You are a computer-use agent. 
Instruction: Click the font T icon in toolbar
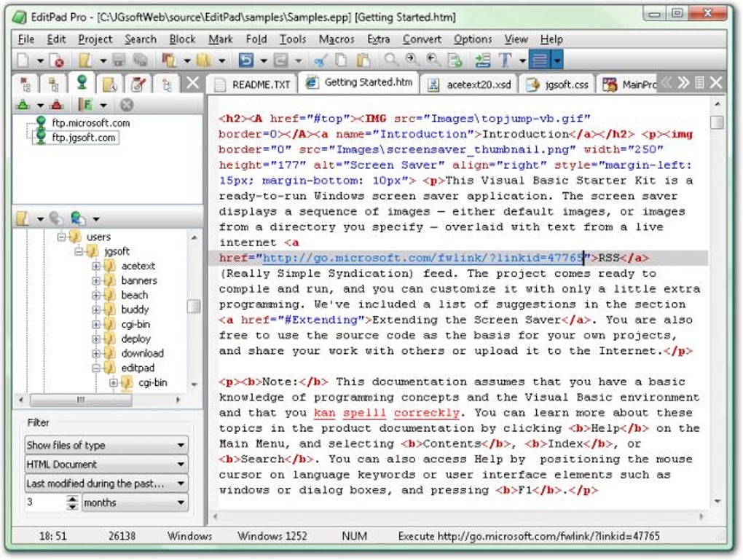(504, 61)
